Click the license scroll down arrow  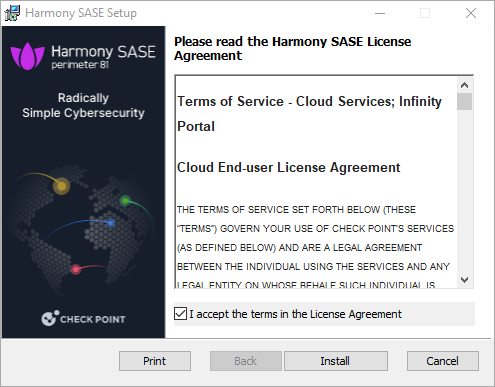[x=464, y=280]
